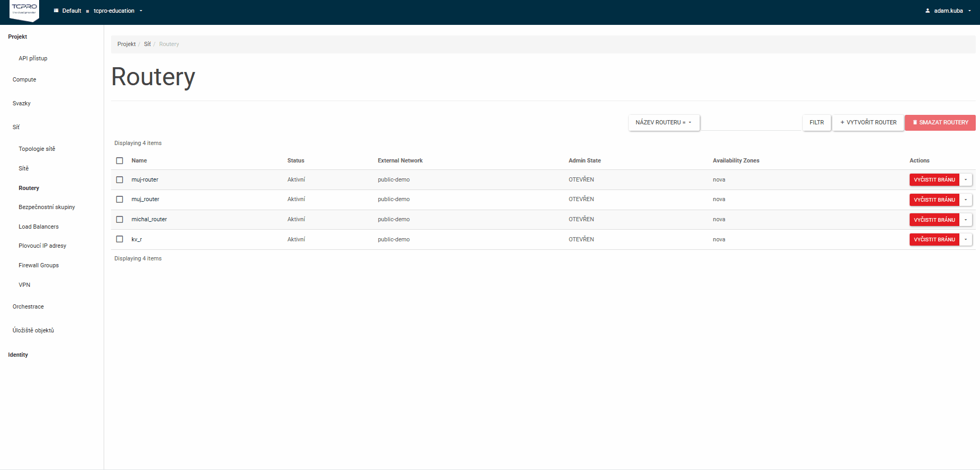Viewport: 980px width, 470px height.
Task: Focus the router filter text field
Action: [x=751, y=123]
